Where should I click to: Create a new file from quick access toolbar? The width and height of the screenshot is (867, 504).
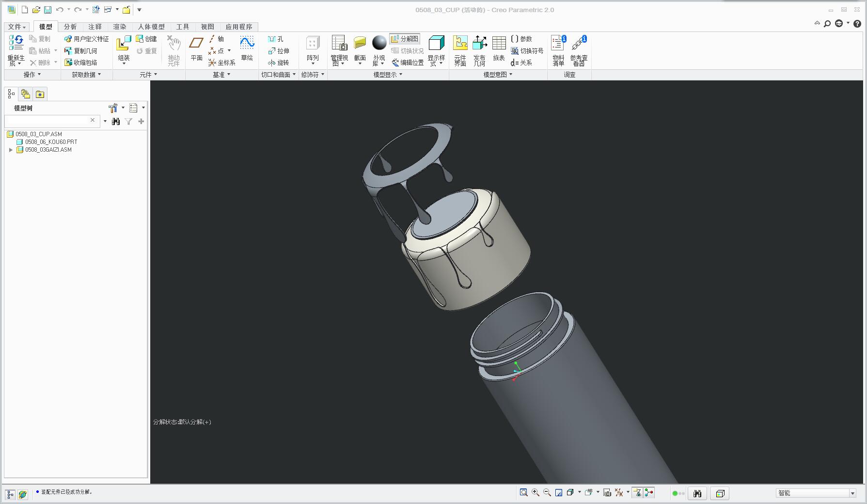[25, 10]
